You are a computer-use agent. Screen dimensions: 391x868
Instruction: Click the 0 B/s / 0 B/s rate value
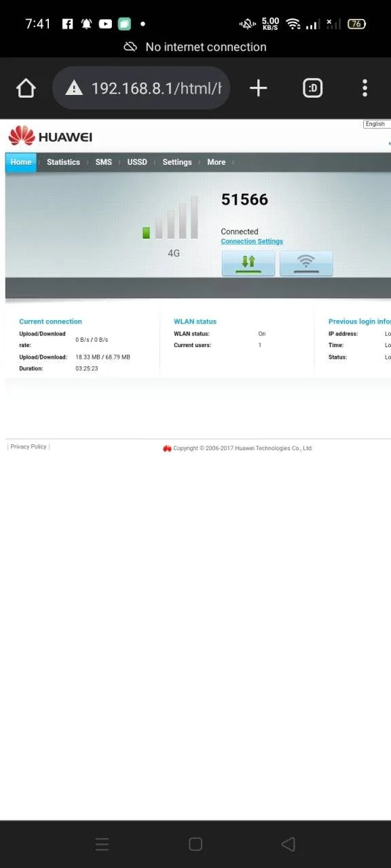tap(92, 339)
